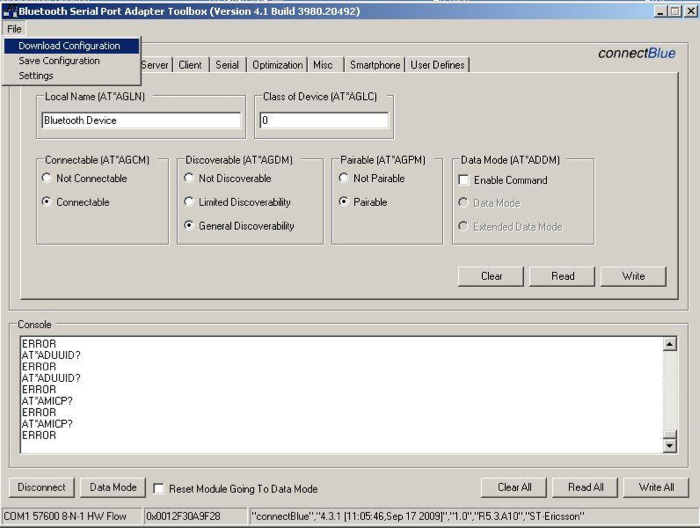Click the connectBlue logo
The image size is (700, 528).
(637, 53)
